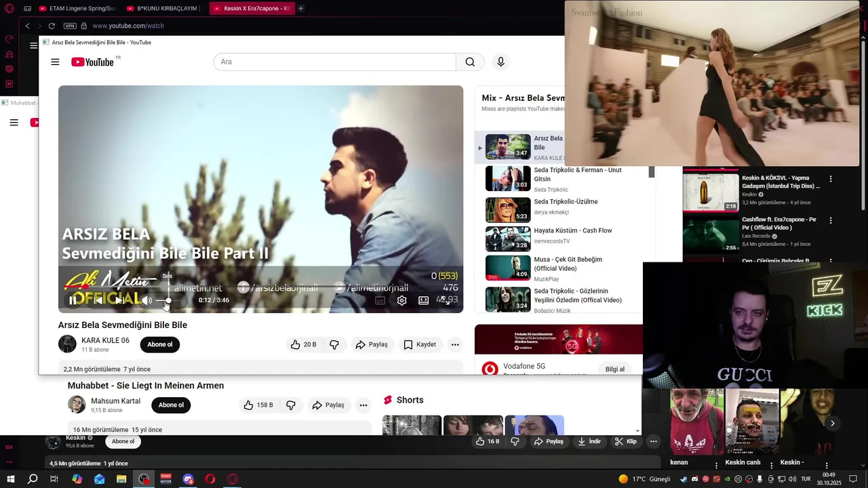Switch to ETAM Lingerie Spring/Summer tab
The height and width of the screenshot is (488, 868).
[77, 8]
